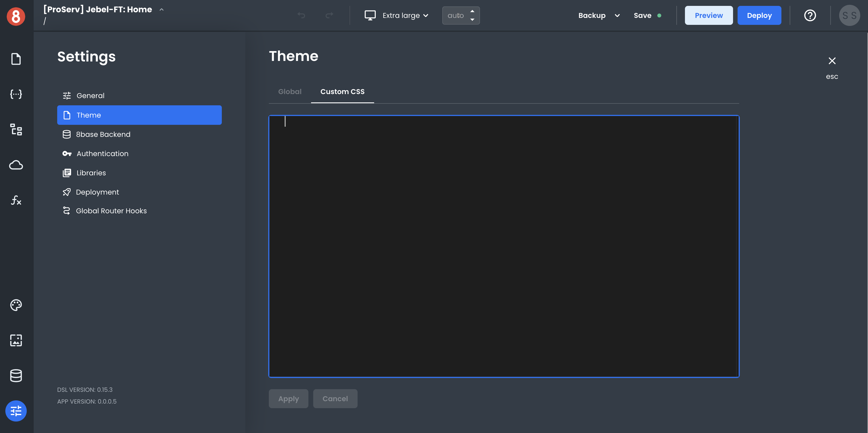Expand the Backup dropdown arrow
The width and height of the screenshot is (868, 433).
[617, 16]
